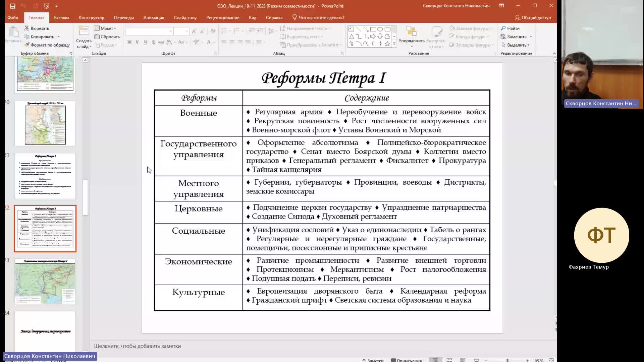Open the Анимация tab

coord(154,17)
